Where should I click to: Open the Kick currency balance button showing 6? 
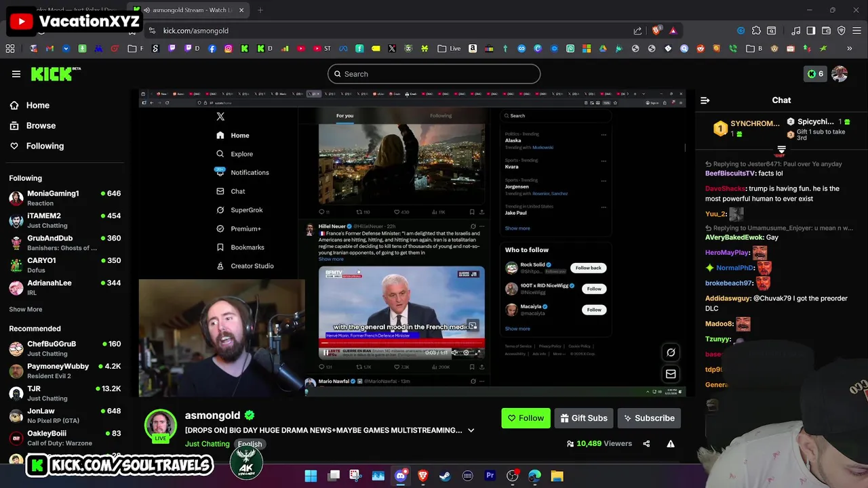(815, 74)
